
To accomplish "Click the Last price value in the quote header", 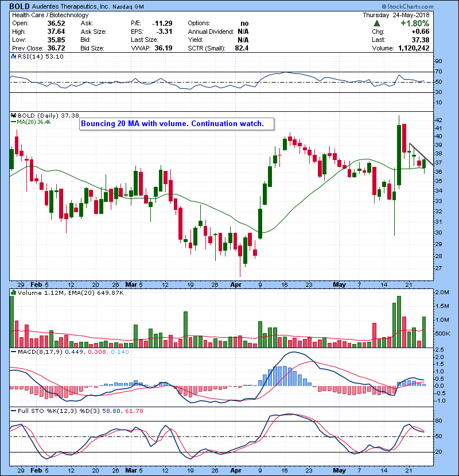I will [421, 40].
